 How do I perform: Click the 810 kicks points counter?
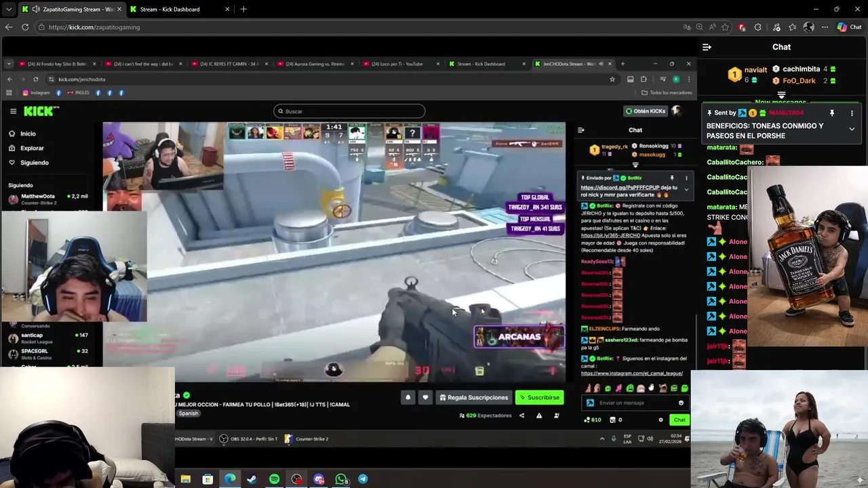click(x=593, y=420)
